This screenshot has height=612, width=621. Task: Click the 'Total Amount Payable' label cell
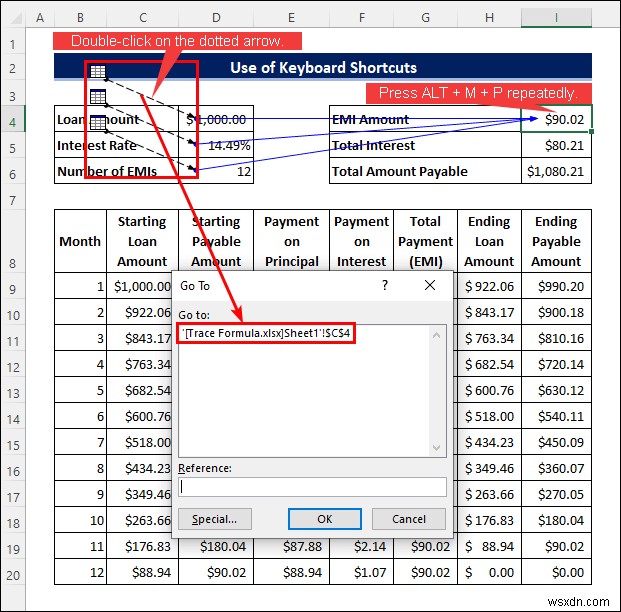pyautogui.click(x=425, y=171)
